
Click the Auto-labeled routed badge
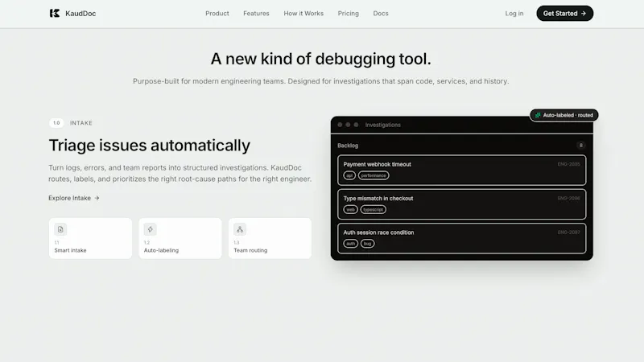(x=564, y=115)
